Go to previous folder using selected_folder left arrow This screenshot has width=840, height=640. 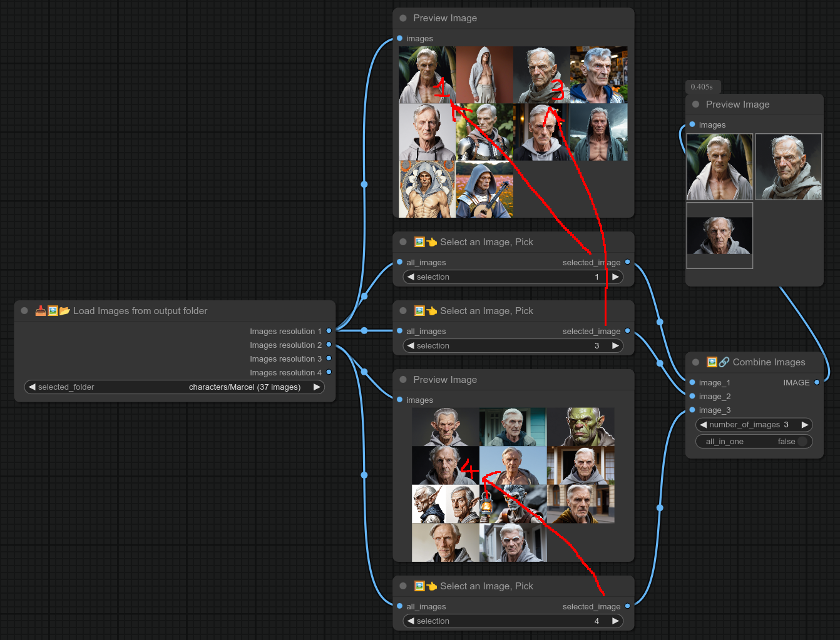32,387
